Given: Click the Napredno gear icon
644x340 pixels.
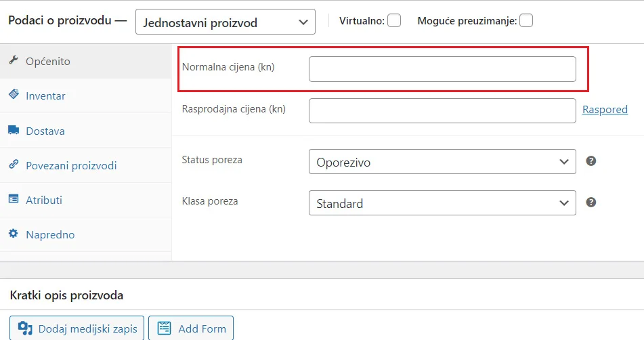Looking at the screenshot, I should [x=14, y=233].
